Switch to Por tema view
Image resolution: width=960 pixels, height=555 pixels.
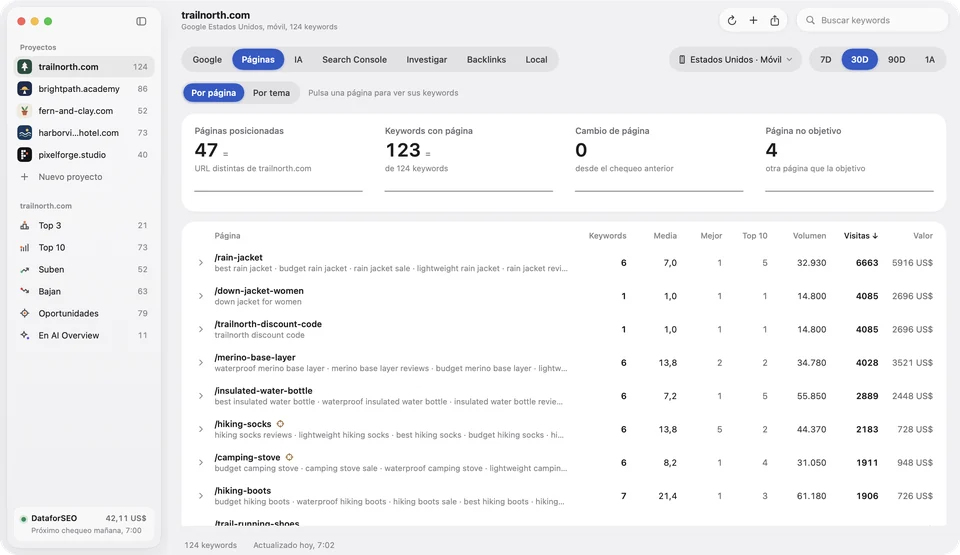click(271, 93)
